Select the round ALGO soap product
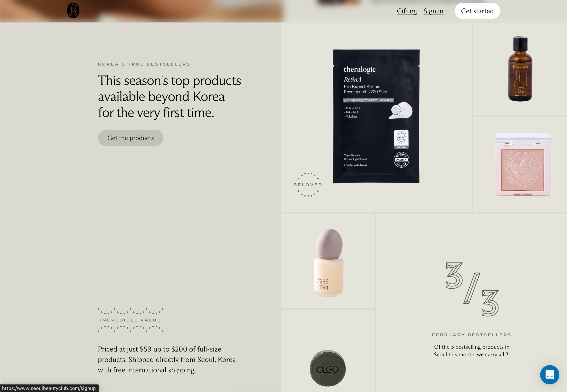This screenshot has height=392, width=567. pos(327,368)
